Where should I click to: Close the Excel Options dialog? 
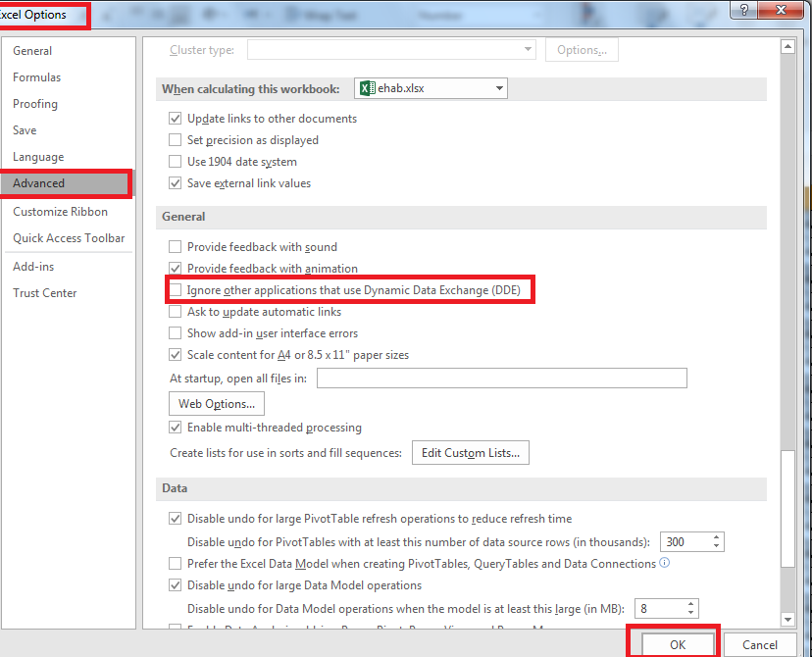tap(782, 10)
